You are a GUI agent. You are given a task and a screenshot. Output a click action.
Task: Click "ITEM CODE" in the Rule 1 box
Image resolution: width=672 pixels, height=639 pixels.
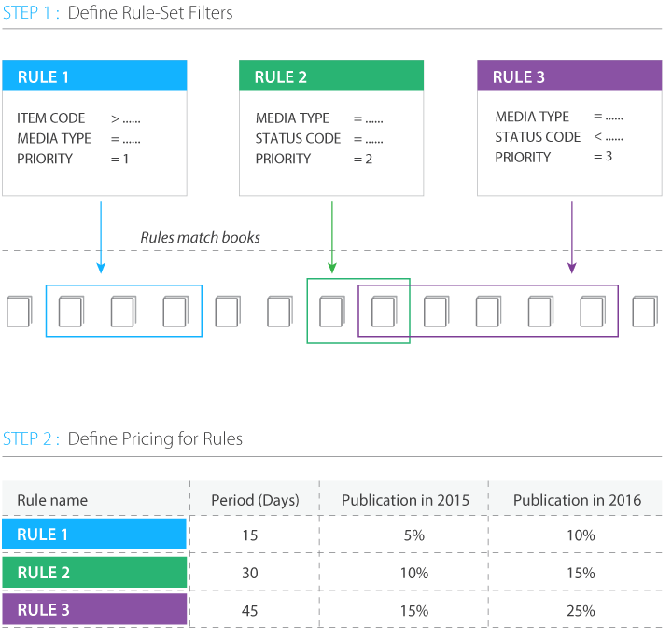coord(51,118)
